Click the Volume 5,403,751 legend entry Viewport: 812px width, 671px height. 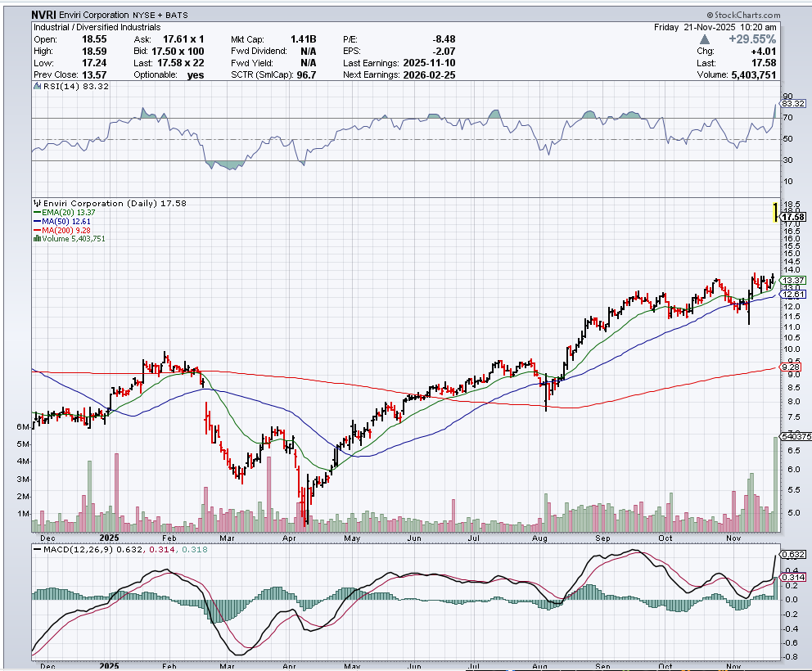coord(74,239)
